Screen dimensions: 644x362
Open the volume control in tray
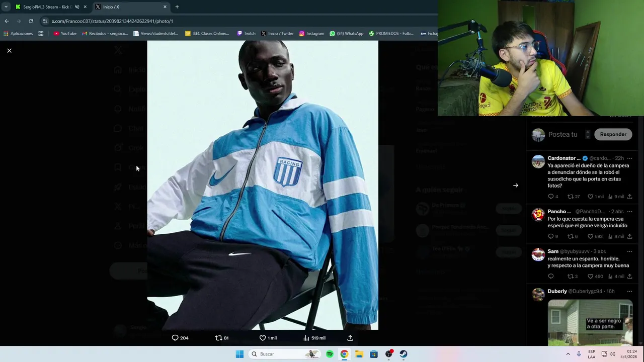(612, 354)
